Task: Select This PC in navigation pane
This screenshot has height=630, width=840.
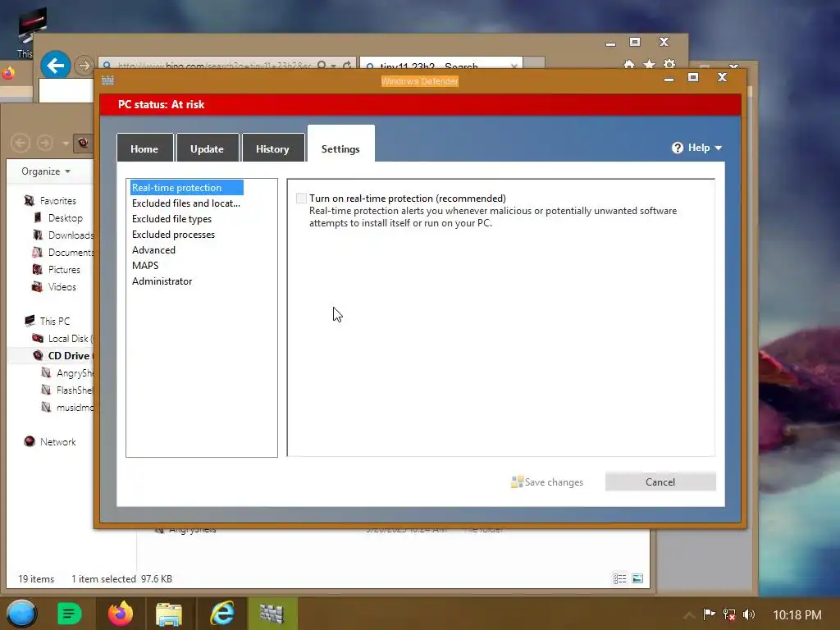Action: pyautogui.click(x=55, y=321)
